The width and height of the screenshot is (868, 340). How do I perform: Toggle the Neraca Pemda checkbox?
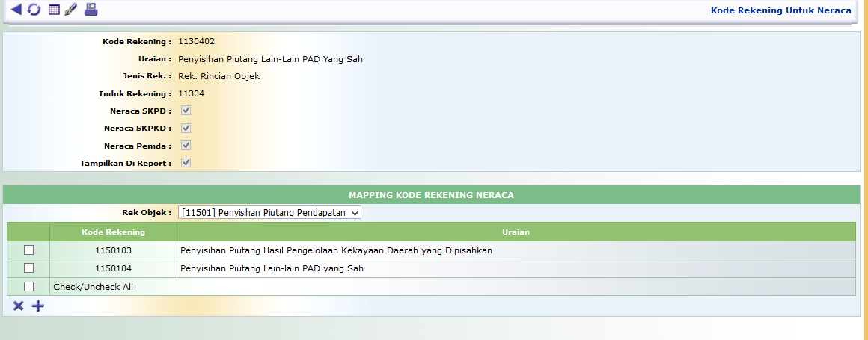[x=186, y=146]
